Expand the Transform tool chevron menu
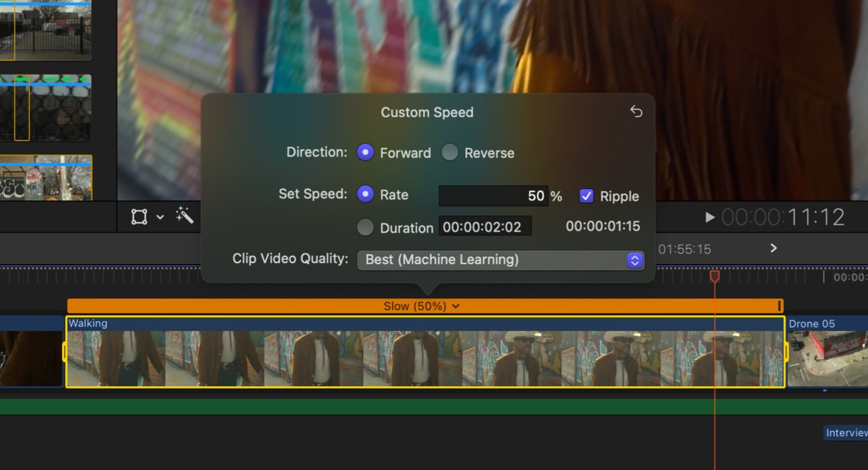The height and width of the screenshot is (470, 868). pos(160,217)
